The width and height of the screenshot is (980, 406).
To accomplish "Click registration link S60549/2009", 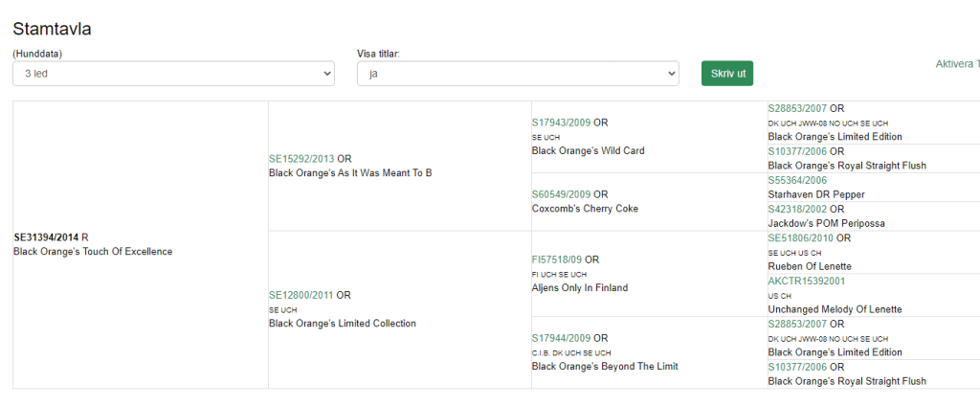I will click(x=561, y=194).
